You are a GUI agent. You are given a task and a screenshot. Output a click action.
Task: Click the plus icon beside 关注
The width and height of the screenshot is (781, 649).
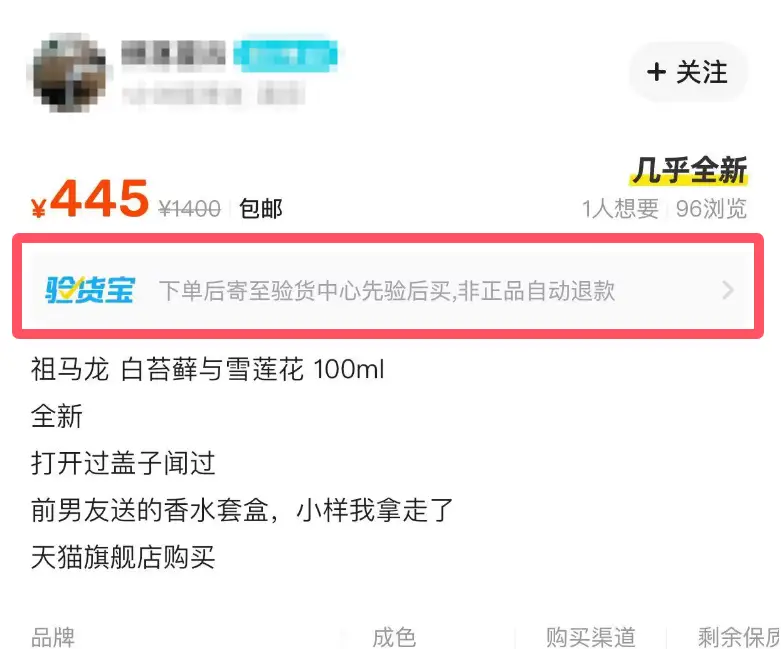click(x=656, y=72)
